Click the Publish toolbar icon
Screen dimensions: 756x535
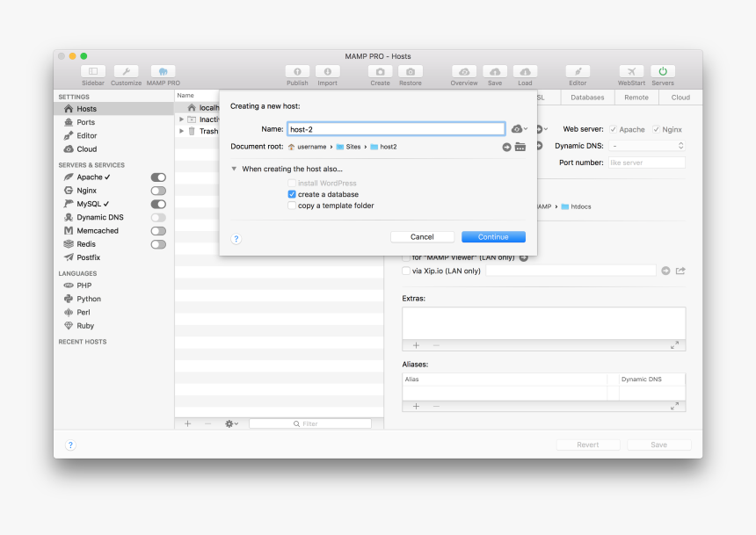297,71
